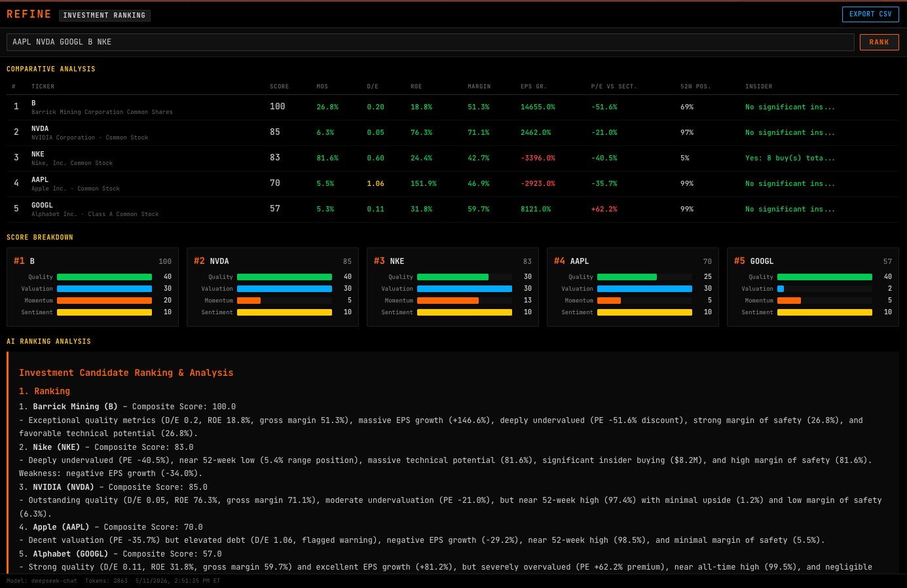Click the #1 B score card header
Image resolution: width=907 pixels, height=588 pixels.
[92, 261]
